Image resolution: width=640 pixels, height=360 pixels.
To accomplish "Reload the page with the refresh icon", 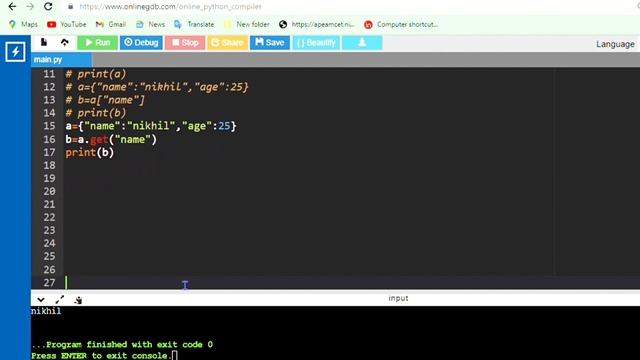I will [48, 7].
